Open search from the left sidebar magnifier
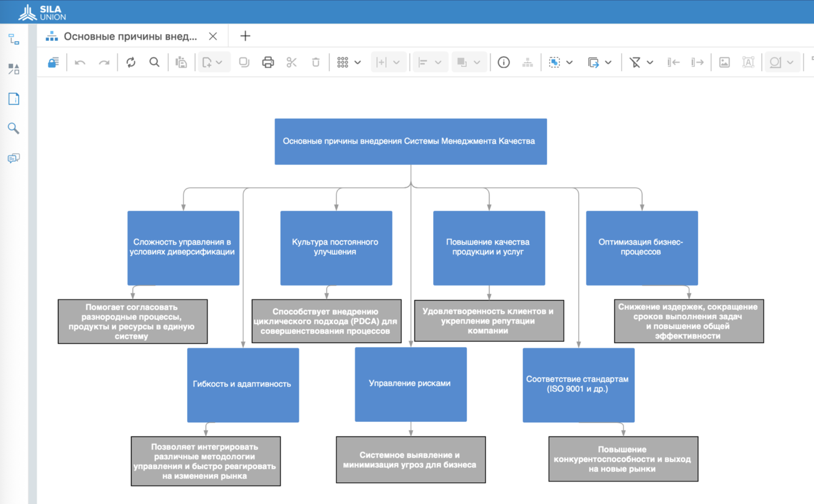Screen dimensions: 814x504 [14, 128]
